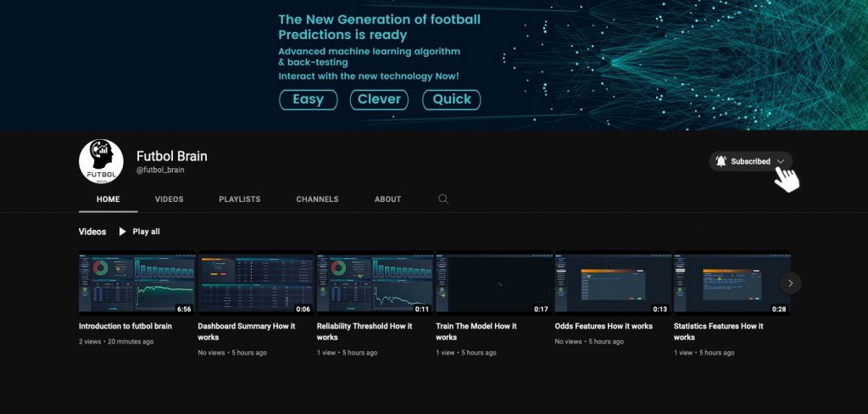Click the 0:11 duration badge
The image size is (868, 414).
(x=422, y=310)
